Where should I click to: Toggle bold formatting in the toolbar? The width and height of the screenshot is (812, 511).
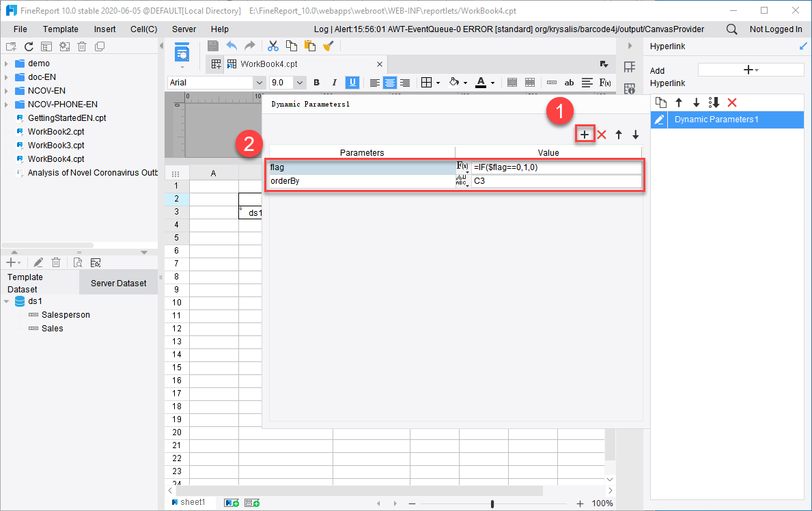pos(316,82)
